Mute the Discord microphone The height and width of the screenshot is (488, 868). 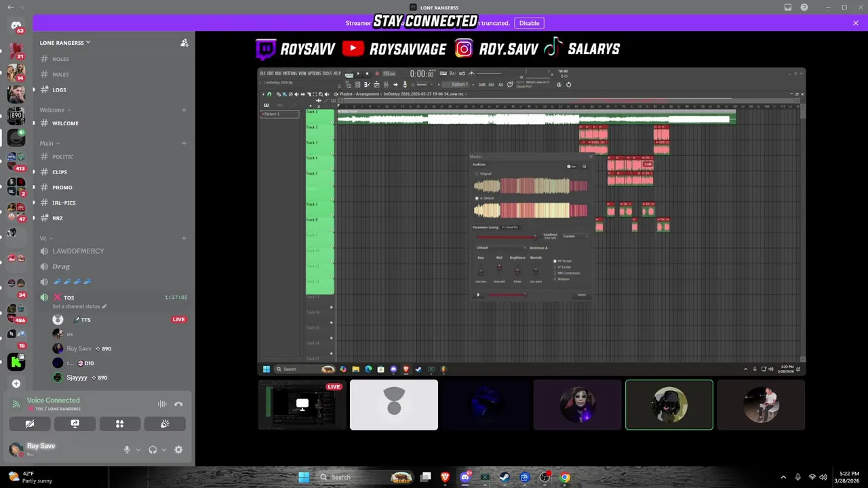coord(127,449)
